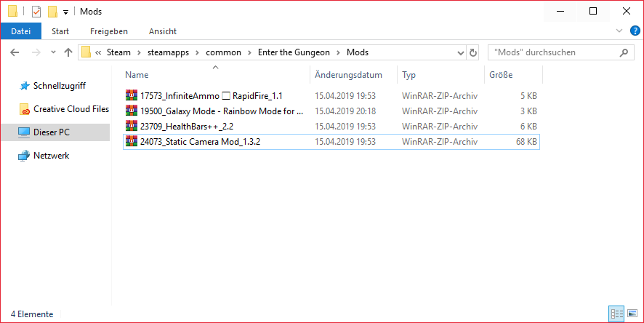The height and width of the screenshot is (323, 644).
Task: Open the Start ribbon tab
Action: click(60, 31)
